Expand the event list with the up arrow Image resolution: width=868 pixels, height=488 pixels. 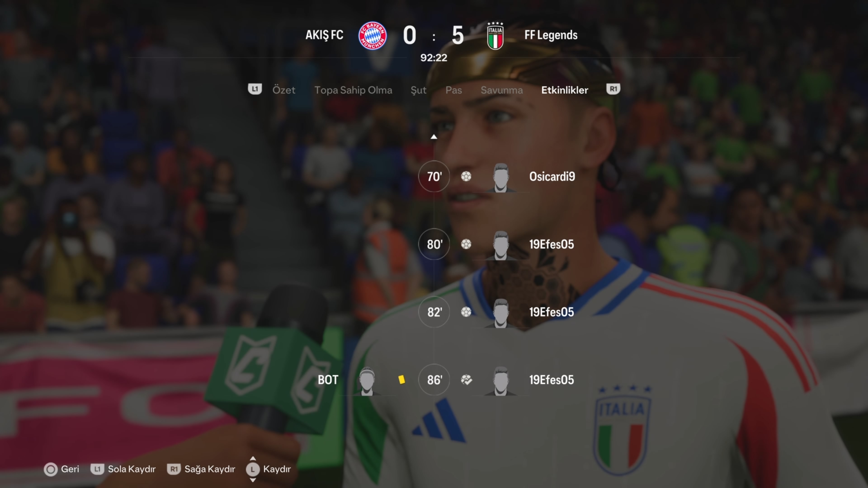[x=434, y=137]
